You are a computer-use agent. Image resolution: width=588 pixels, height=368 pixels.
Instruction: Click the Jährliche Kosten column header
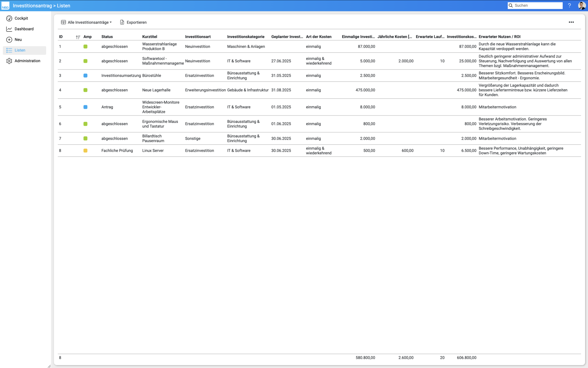click(x=395, y=37)
